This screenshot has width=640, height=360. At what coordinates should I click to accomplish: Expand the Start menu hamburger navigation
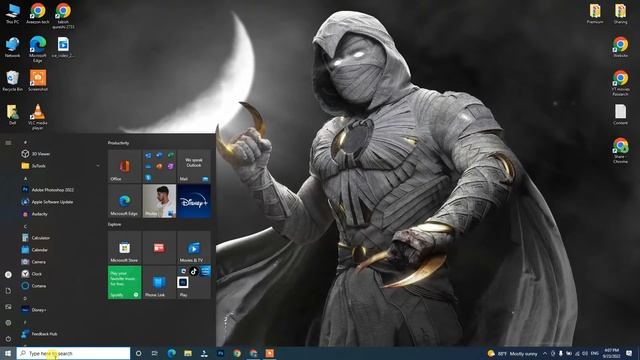[8, 143]
